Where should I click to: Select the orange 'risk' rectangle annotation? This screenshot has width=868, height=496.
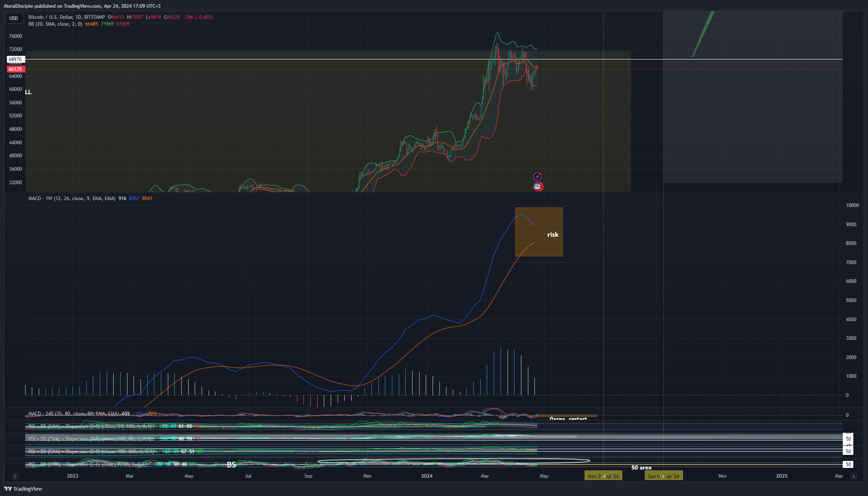click(539, 232)
